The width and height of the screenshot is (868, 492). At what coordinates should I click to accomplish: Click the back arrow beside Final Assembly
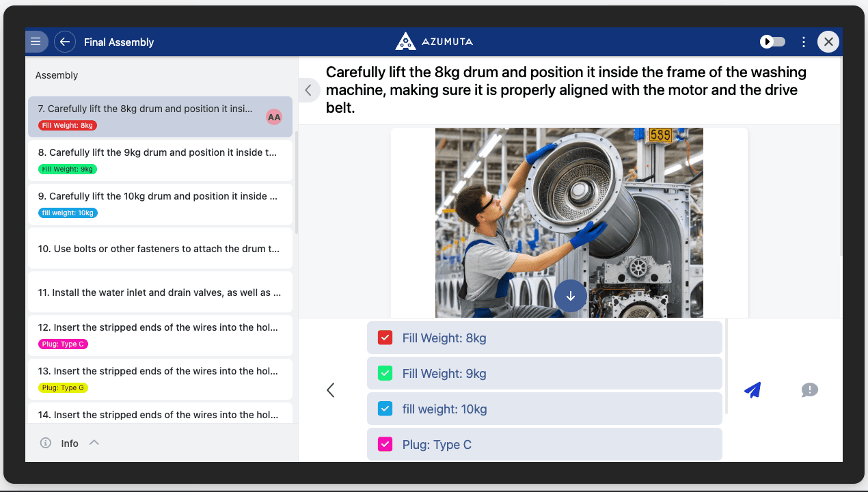coord(65,42)
